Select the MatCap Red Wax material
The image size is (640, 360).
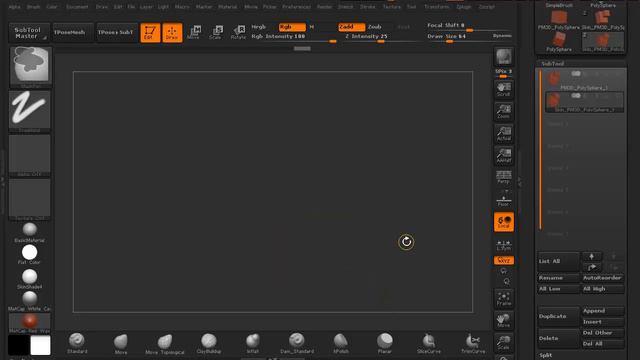pyautogui.click(x=29, y=323)
